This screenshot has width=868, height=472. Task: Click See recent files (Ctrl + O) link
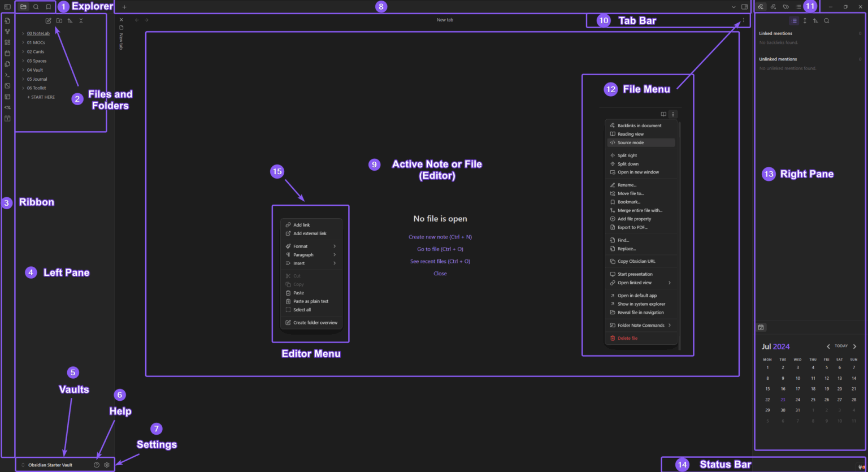440,261
